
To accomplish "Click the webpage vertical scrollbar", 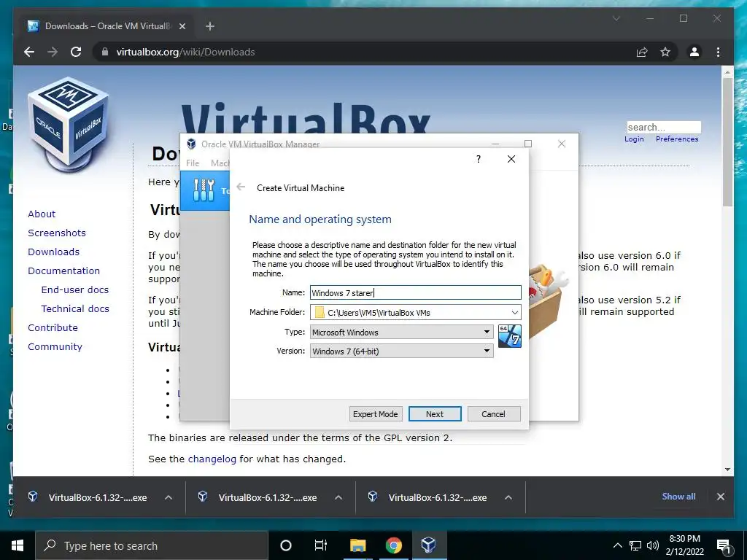I will tap(727, 142).
